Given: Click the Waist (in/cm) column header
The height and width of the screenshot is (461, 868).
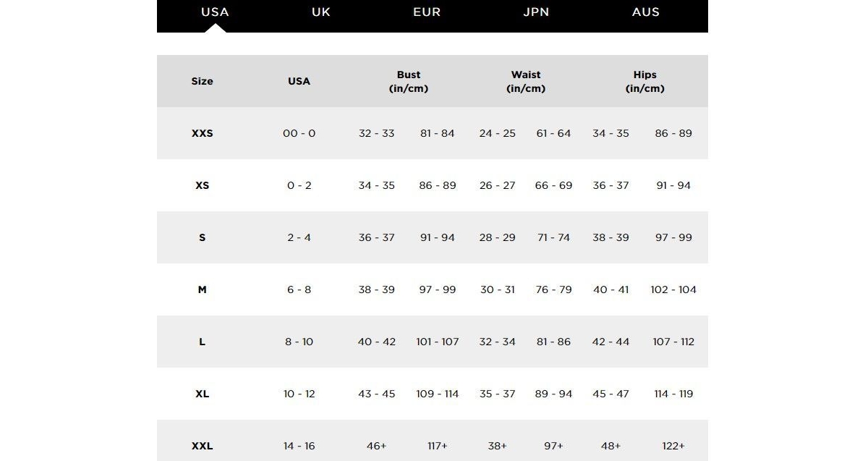Looking at the screenshot, I should [526, 81].
